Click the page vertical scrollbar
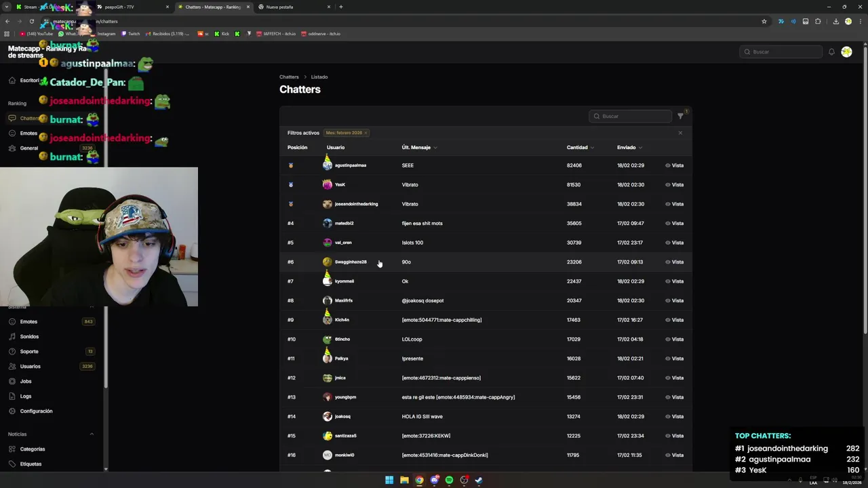 tap(865, 190)
